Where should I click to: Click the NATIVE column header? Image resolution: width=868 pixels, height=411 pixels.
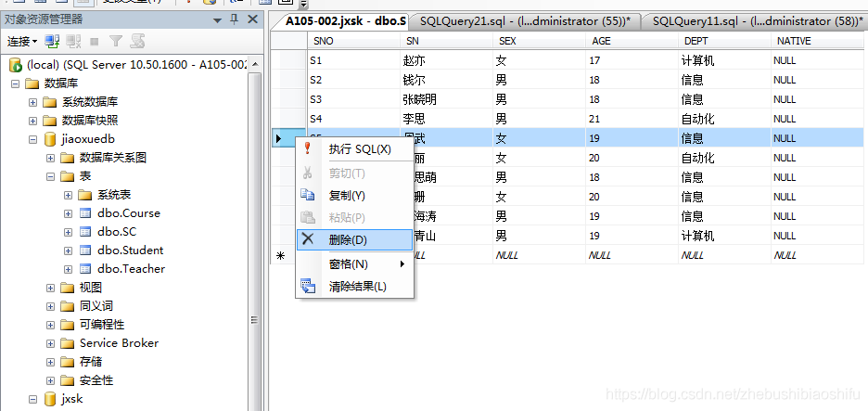click(x=819, y=41)
